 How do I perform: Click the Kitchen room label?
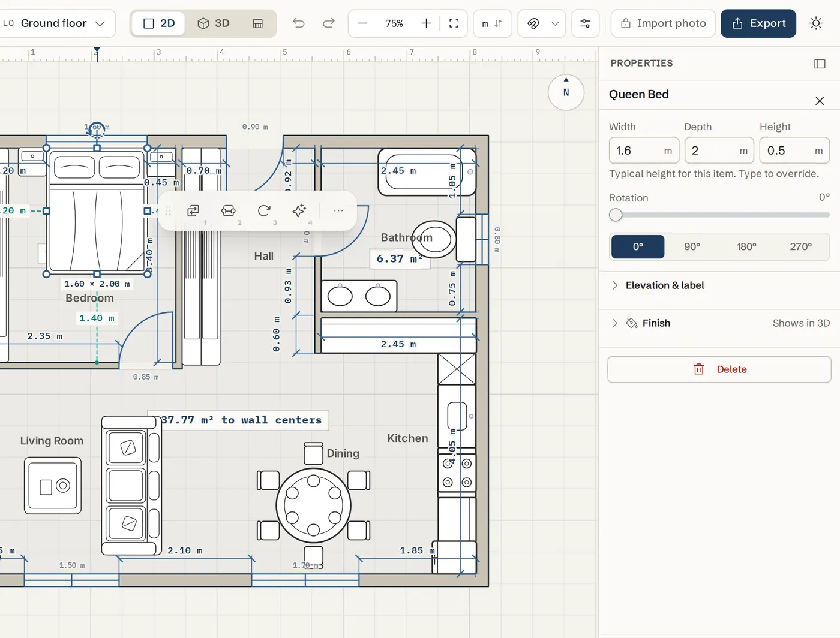pyautogui.click(x=407, y=438)
